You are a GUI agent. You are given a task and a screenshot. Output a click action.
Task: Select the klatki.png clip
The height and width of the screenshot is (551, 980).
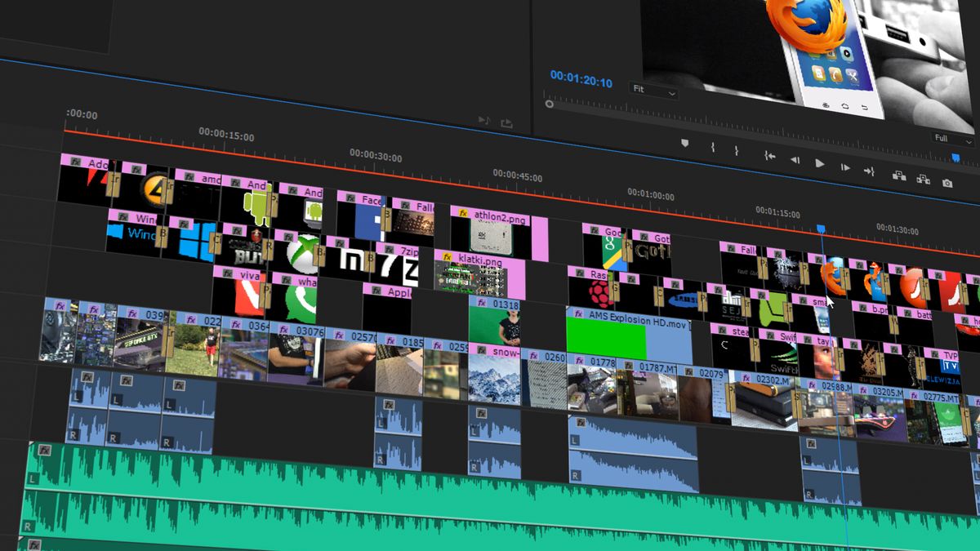click(479, 276)
